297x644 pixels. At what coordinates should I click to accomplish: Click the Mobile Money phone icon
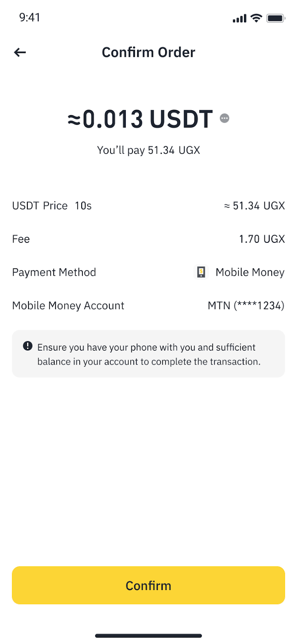(201, 272)
